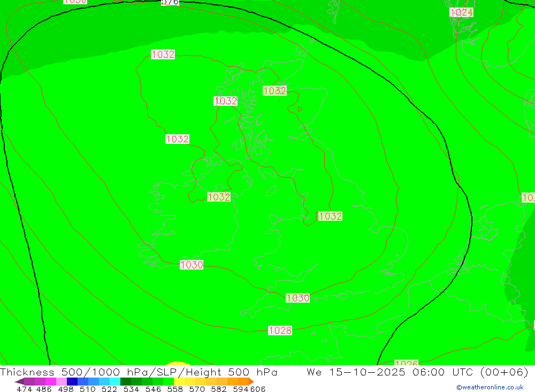This screenshot has height=392, width=535.
Task: Click the chart title 'Thickness 500/1000 hPa/SLP/Height 500 hPa'
Action: tap(139, 372)
